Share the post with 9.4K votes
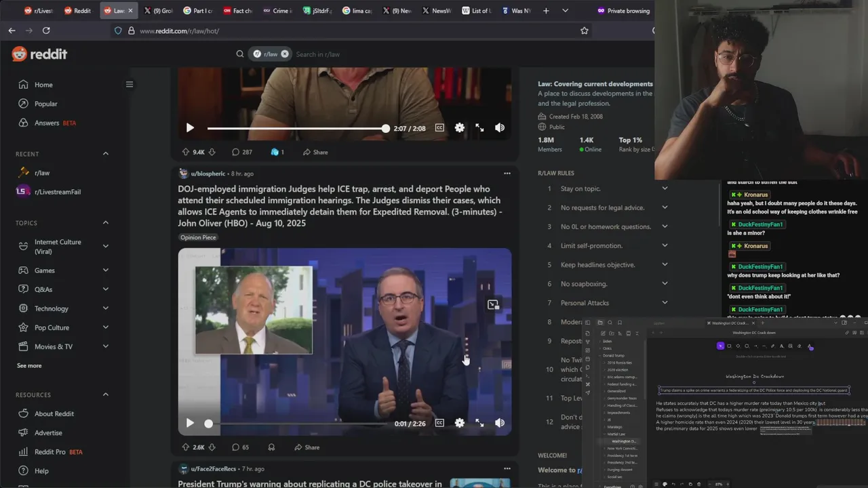The image size is (868, 488). point(315,152)
